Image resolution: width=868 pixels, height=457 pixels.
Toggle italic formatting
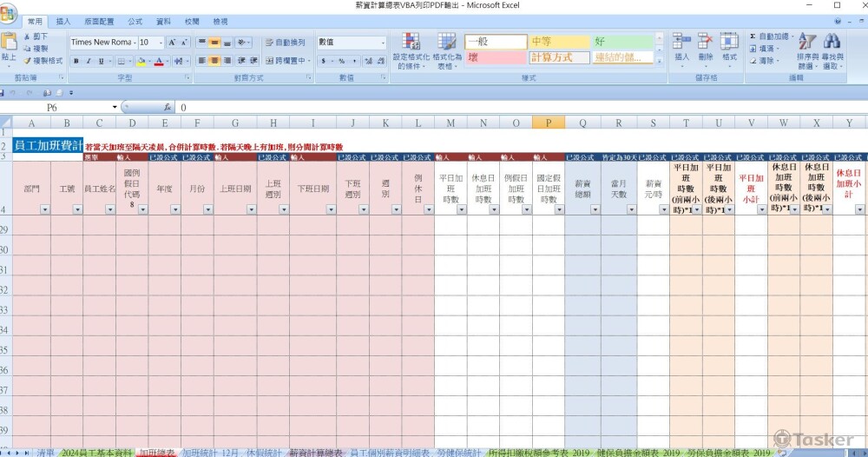pos(89,61)
